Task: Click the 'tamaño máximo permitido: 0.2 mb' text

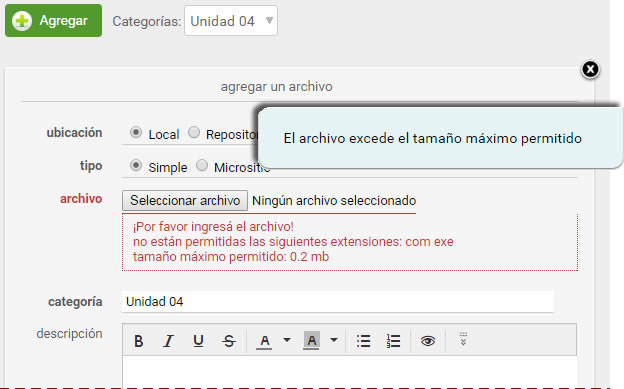Action: coord(231,256)
